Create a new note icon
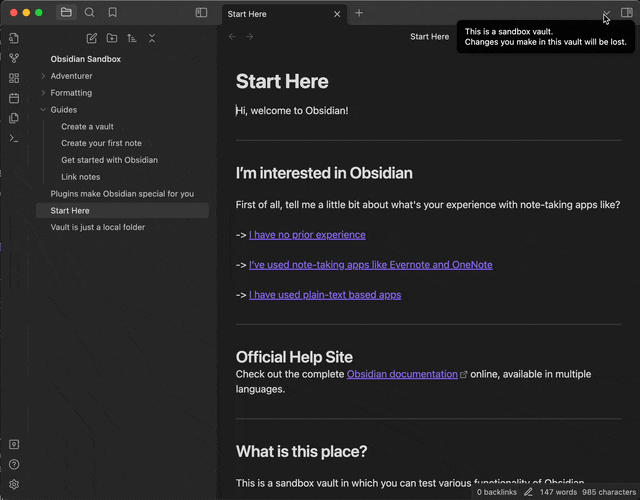The height and width of the screenshot is (500, 640). click(x=92, y=38)
